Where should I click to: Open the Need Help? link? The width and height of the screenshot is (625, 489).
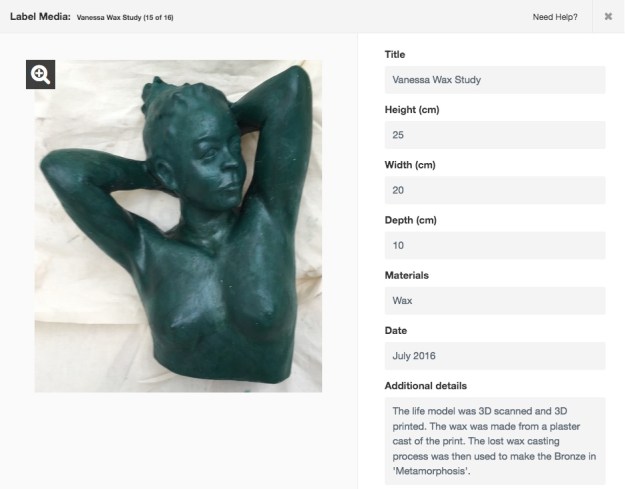555,17
